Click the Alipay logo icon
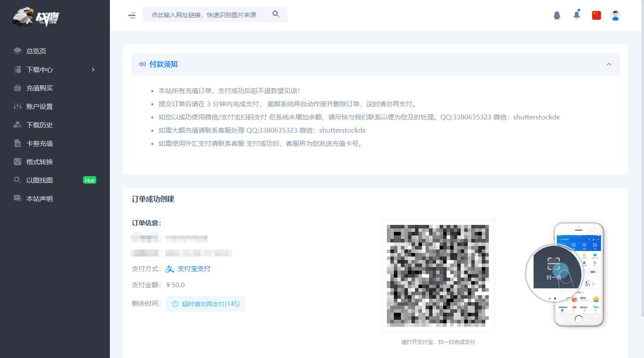This screenshot has height=358, width=644. tap(170, 269)
